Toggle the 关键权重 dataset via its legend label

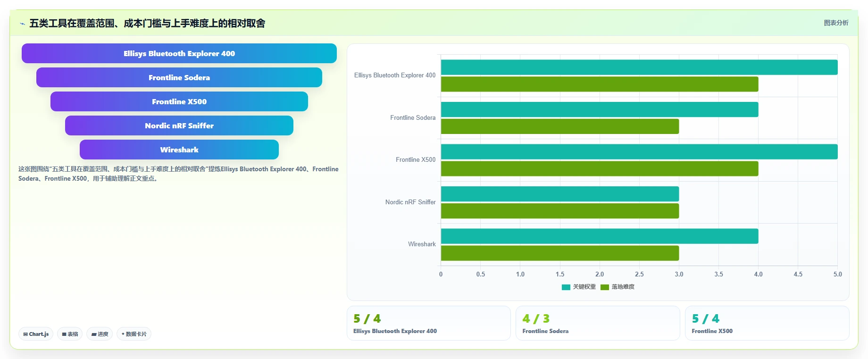pos(584,287)
